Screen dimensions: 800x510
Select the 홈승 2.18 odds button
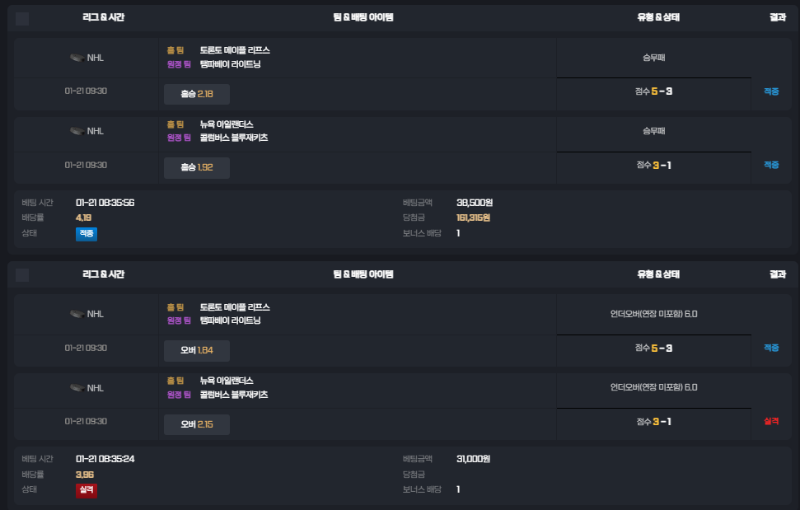pos(197,94)
